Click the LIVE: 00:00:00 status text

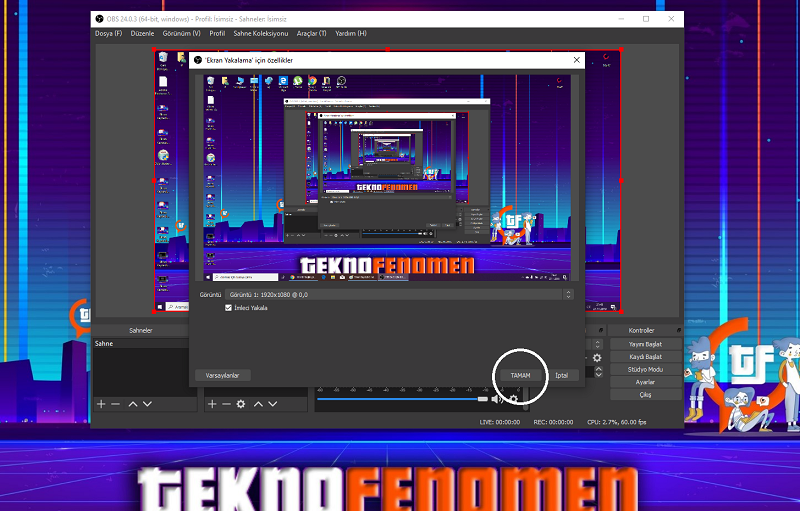pyautogui.click(x=500, y=422)
